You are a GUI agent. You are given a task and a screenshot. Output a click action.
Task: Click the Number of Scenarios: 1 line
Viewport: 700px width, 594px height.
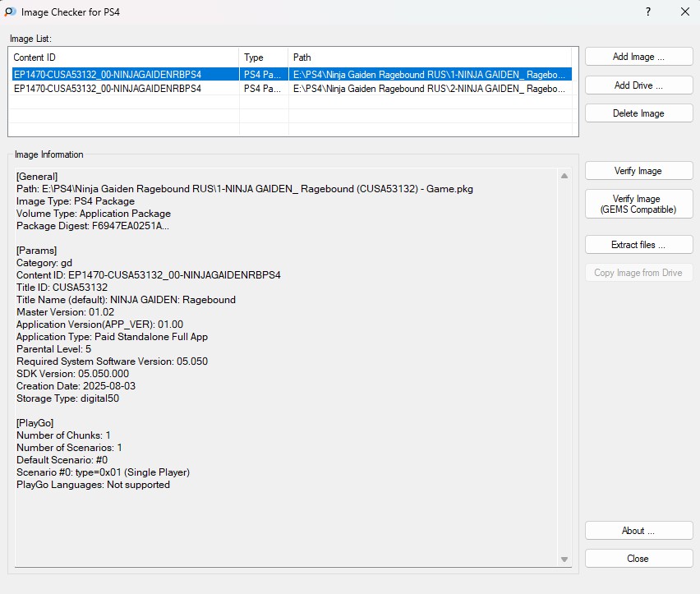tap(69, 448)
